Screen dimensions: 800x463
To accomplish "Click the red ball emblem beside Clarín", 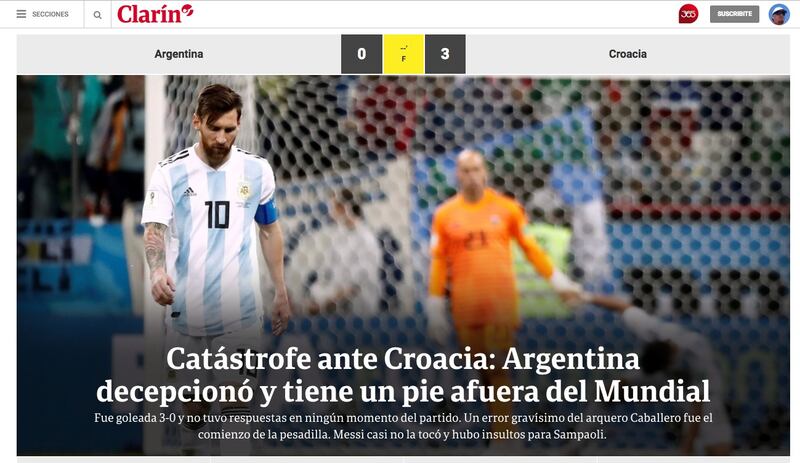I will point(187,10).
